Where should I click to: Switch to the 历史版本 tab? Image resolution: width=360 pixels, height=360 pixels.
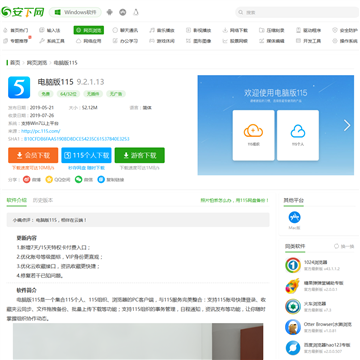point(43,200)
